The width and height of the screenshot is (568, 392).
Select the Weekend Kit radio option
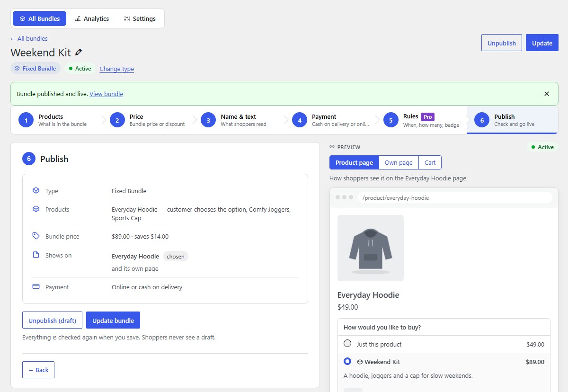pos(347,361)
